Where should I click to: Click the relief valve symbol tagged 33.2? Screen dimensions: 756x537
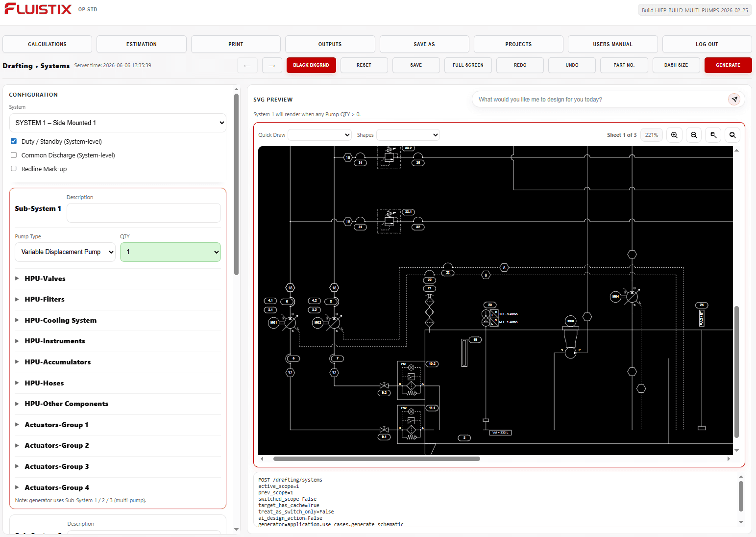coord(389,157)
